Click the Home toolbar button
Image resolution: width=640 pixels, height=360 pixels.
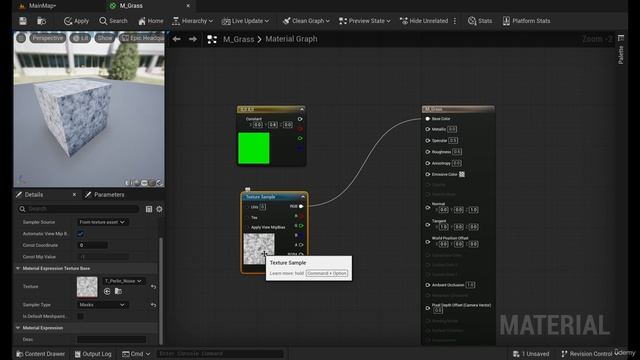point(151,21)
